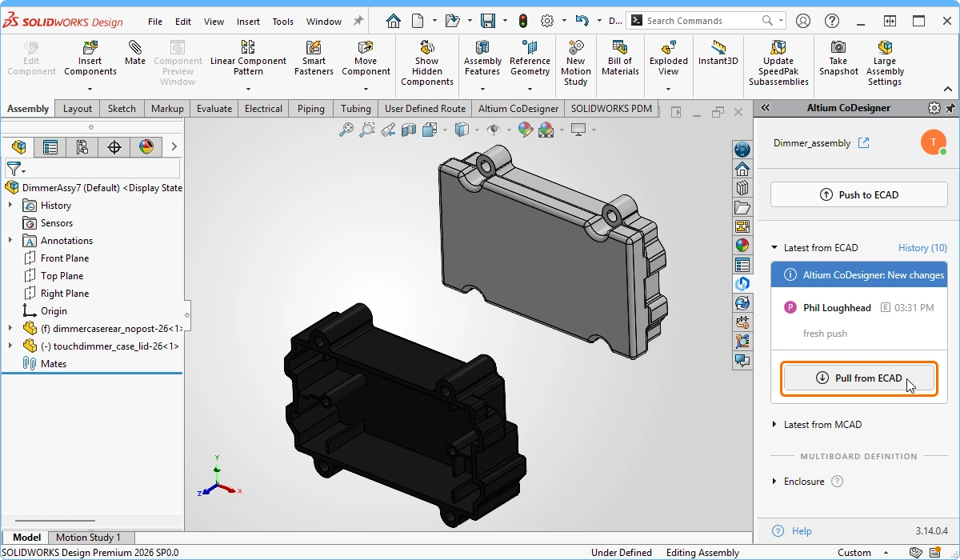Open the Insert menu
The width and height of the screenshot is (960, 560).
click(248, 22)
